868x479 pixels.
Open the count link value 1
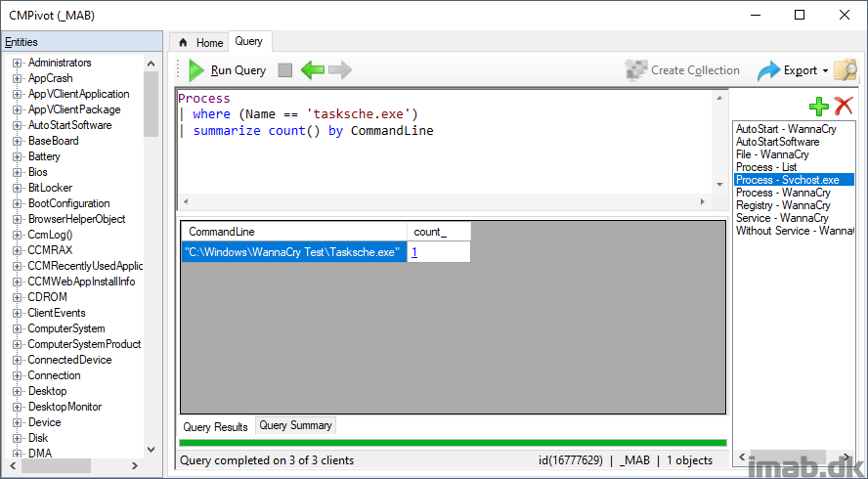point(414,252)
